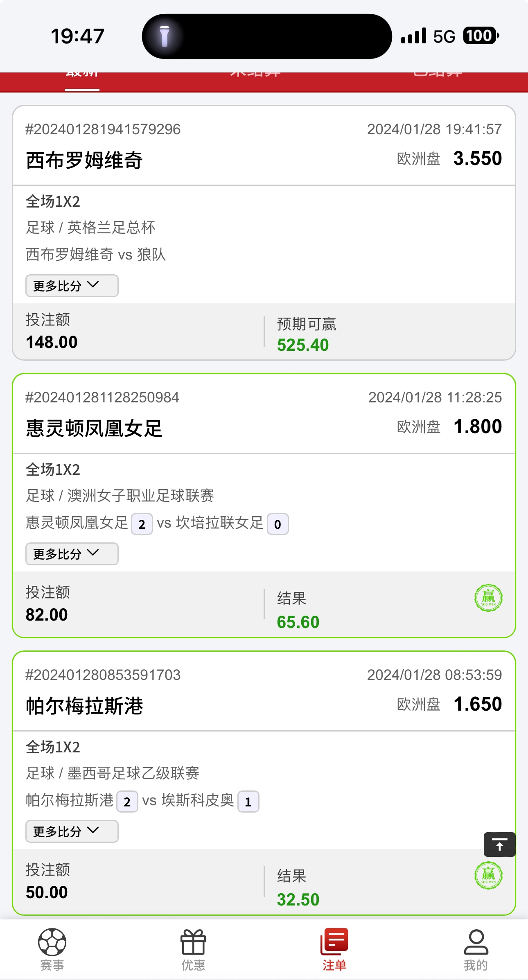Click the 赢 stamp on 帕尔梅拉斯港 bet
Viewport: 528px width, 980px height.
488,875
